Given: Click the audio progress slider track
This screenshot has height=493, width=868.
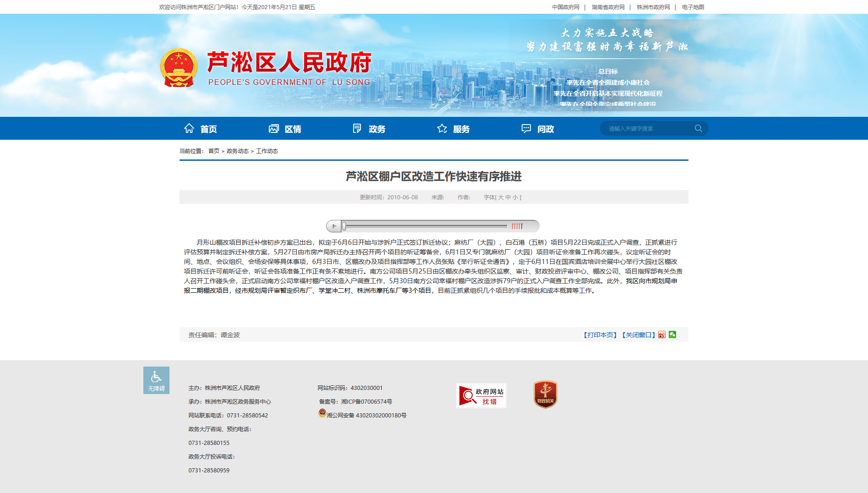Looking at the screenshot, I should tap(426, 226).
